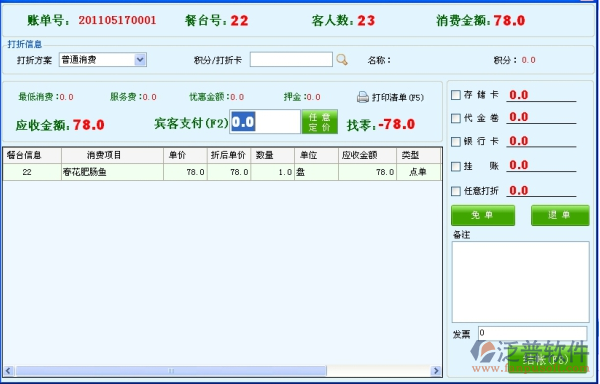Click the 发票 invoice number field
This screenshot has height=384, width=600.
coord(532,333)
